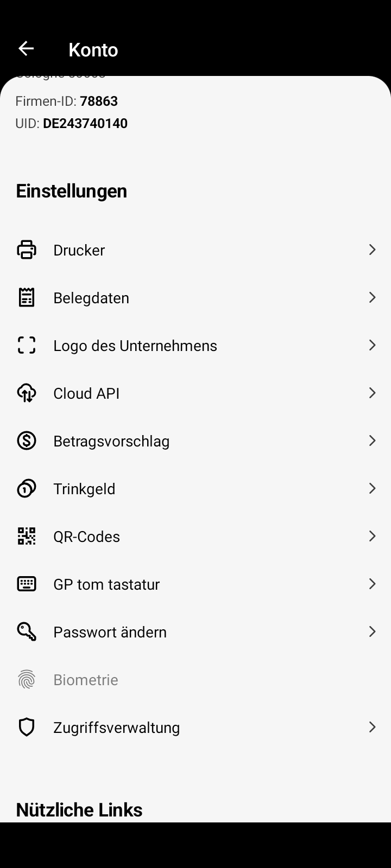
Task: Expand the Zugriffsverwaltung chevron arrow
Action: (372, 727)
